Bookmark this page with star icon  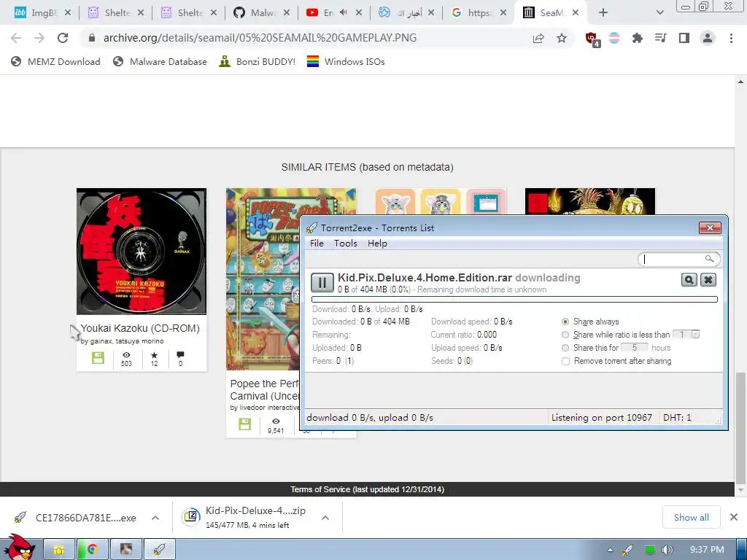(562, 38)
